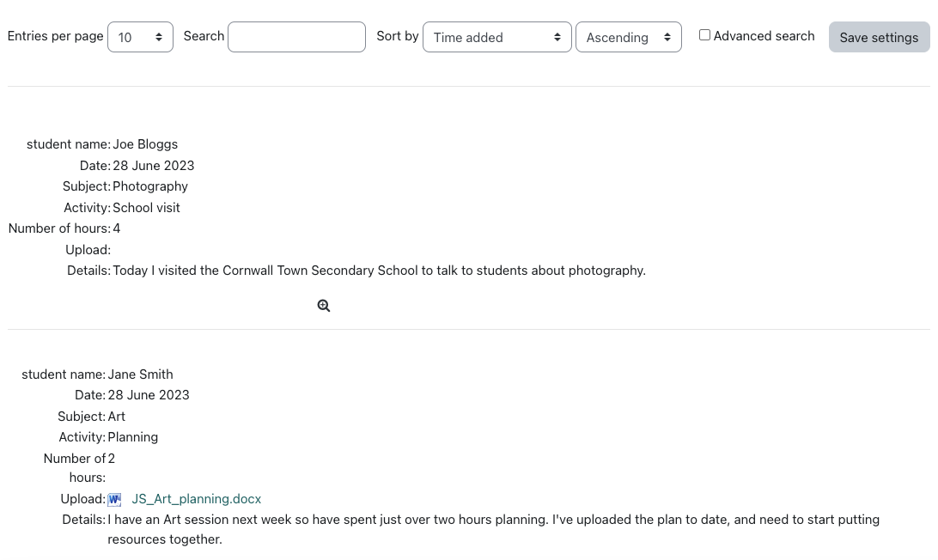Click Jane Smith's Art session details text
The image size is (938, 560).
[x=494, y=529]
